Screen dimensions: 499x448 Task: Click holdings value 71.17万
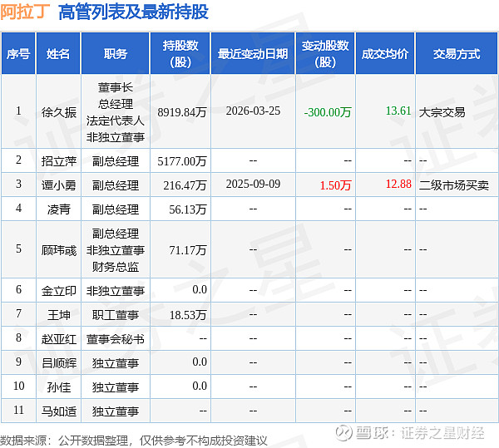coord(188,250)
